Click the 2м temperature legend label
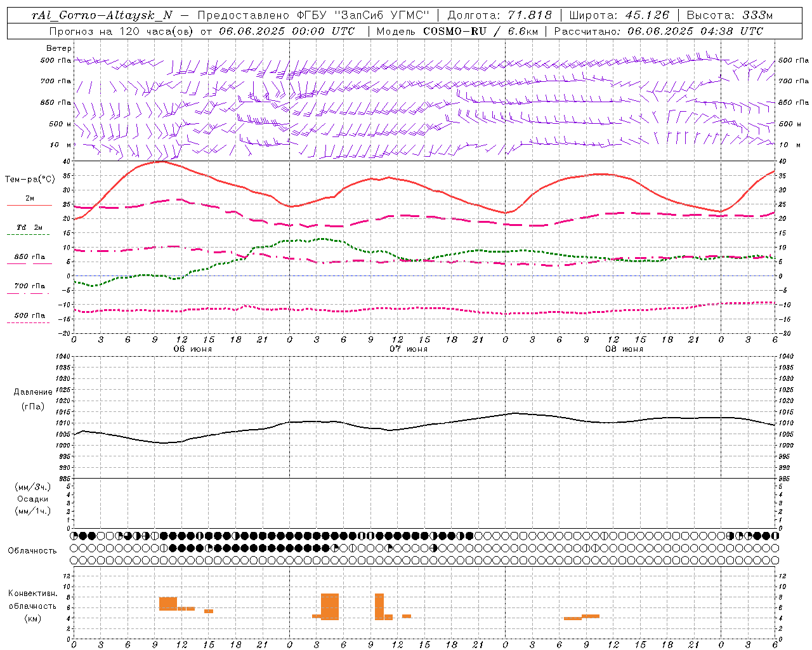 coord(30,199)
